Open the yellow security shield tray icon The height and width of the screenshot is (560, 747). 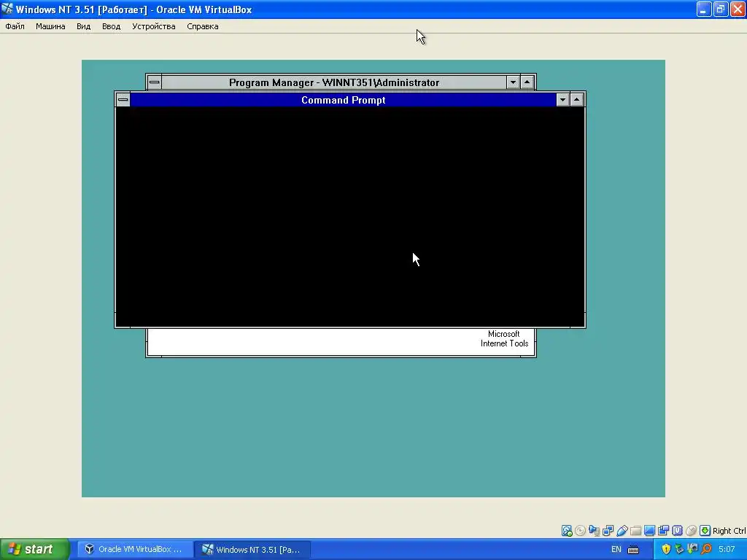[666, 549]
